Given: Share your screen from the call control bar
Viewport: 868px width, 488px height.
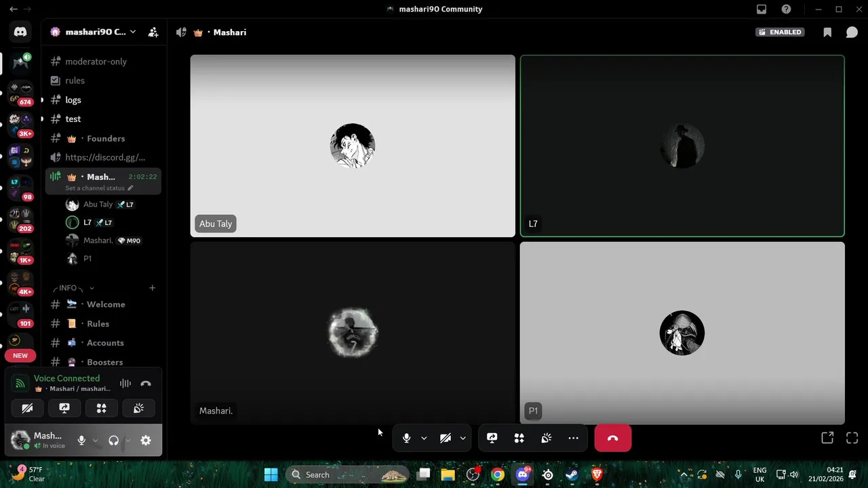Looking at the screenshot, I should (492, 439).
